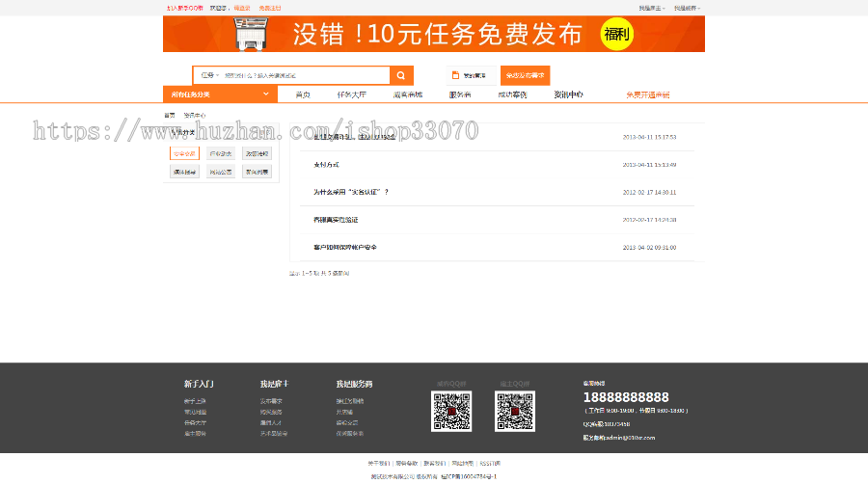Click the 联系我们 link at page bottom
Viewport: 868px width, 484px height.
tap(435, 464)
